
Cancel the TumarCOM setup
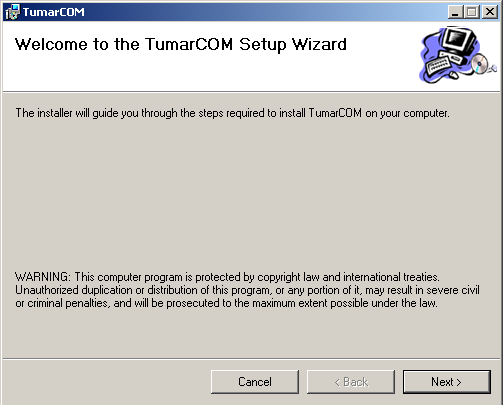pos(255,382)
